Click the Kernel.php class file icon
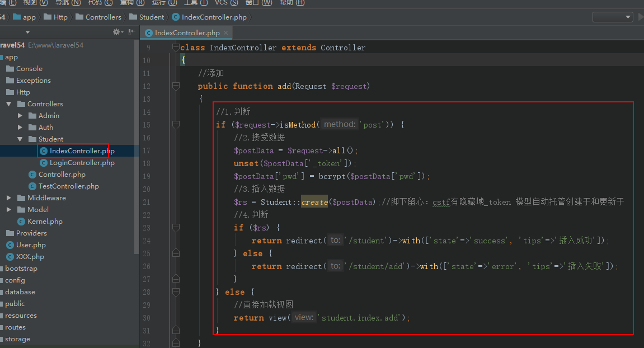 pos(21,222)
